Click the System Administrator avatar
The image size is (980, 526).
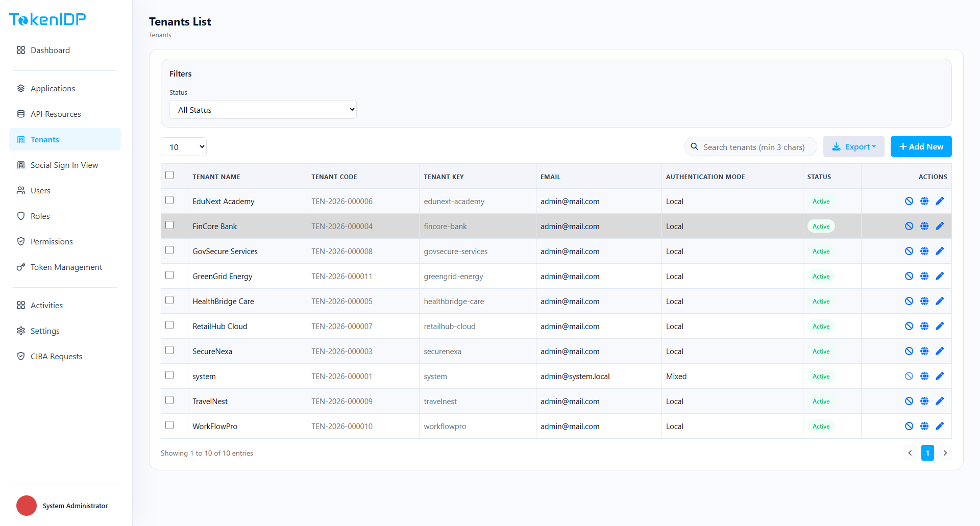click(x=27, y=506)
